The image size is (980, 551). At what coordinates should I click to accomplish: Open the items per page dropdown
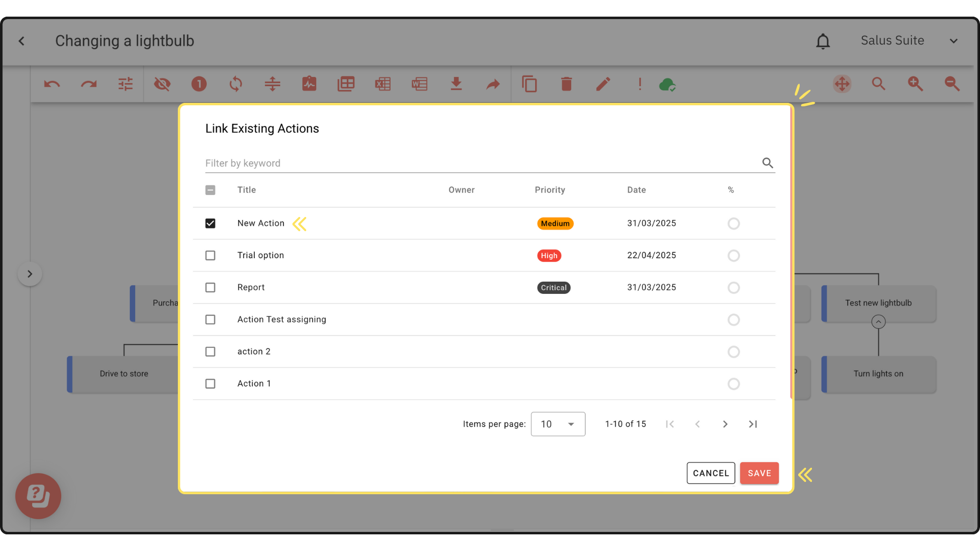[558, 424]
